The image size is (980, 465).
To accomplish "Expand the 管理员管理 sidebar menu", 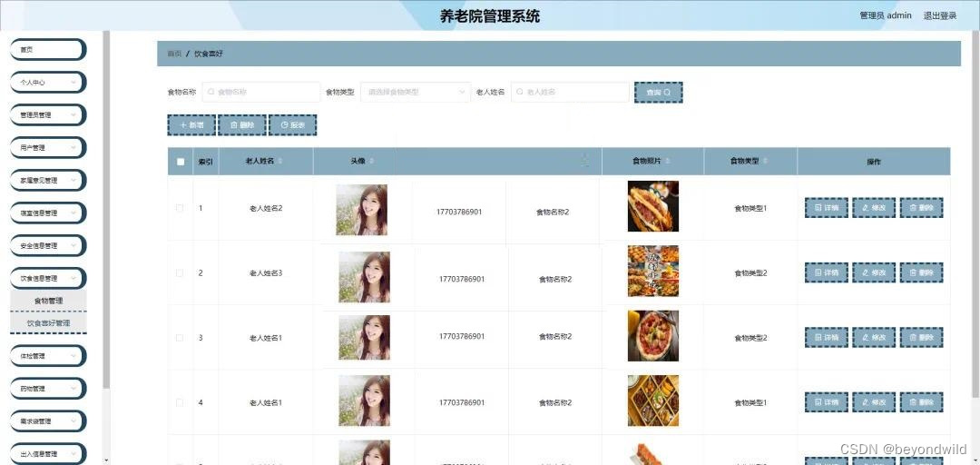I will pyautogui.click(x=48, y=114).
